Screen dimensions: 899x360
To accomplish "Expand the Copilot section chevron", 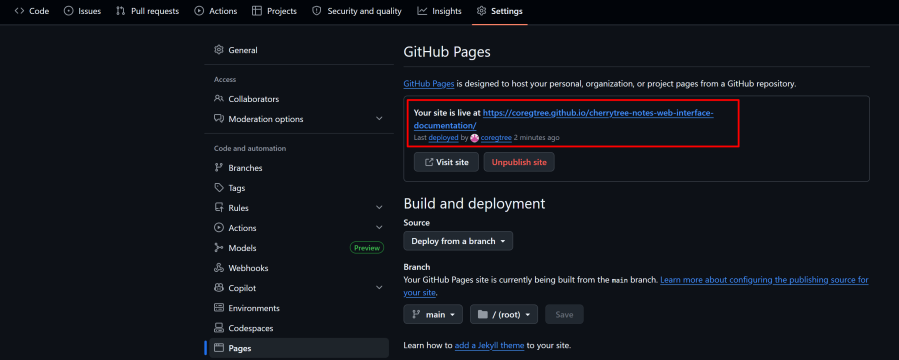I will coord(379,288).
